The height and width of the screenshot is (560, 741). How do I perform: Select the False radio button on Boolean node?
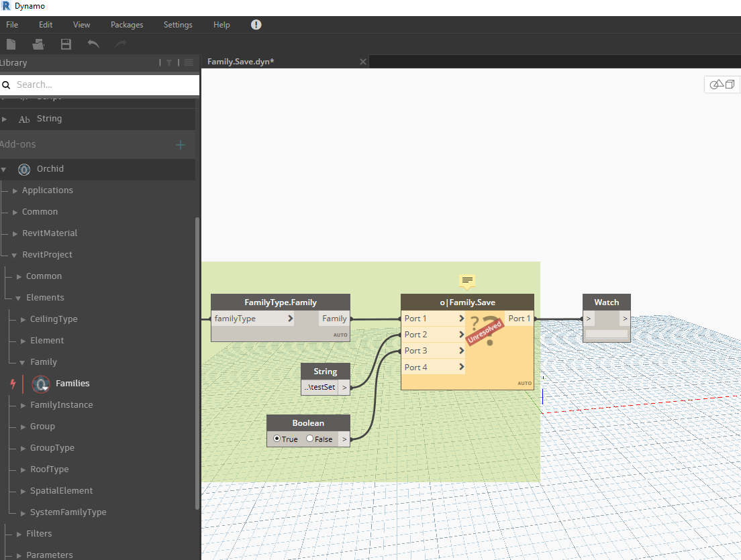309,439
